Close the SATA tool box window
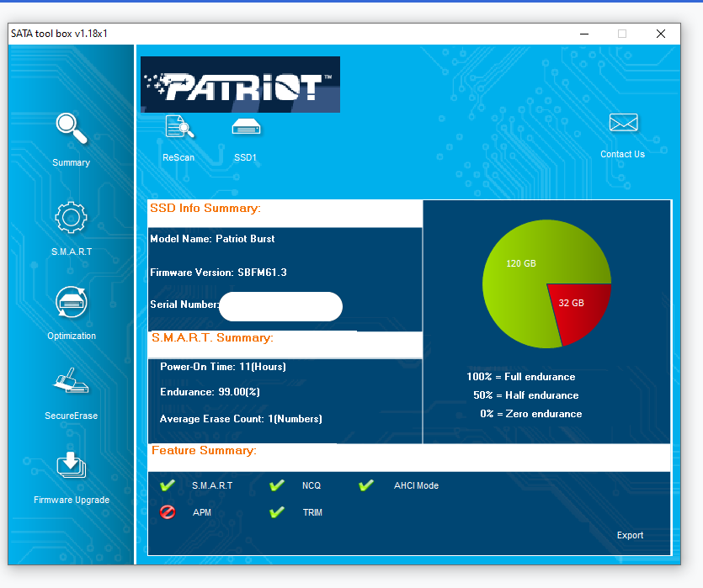 [x=660, y=34]
